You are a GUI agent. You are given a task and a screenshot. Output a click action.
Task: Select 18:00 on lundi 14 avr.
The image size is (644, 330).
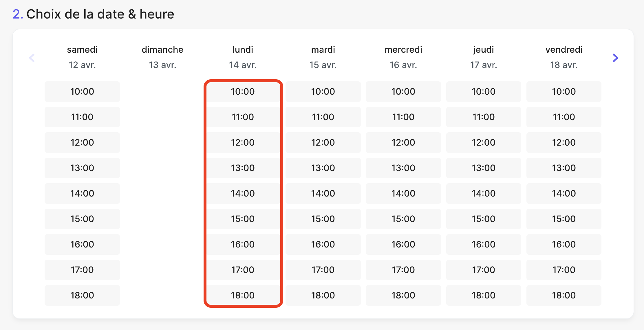tap(243, 295)
